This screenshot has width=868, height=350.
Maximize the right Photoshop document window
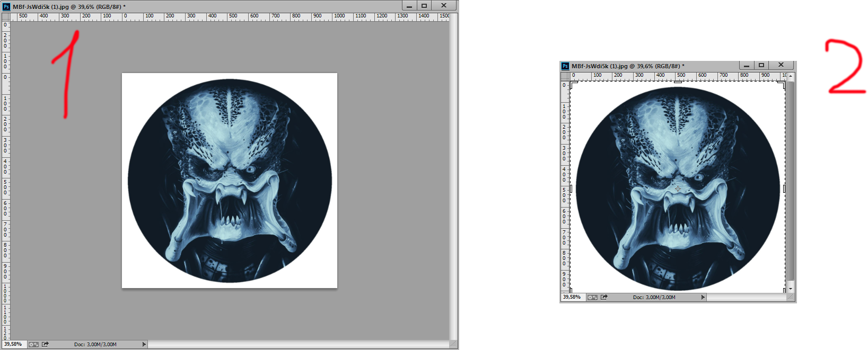tap(761, 65)
